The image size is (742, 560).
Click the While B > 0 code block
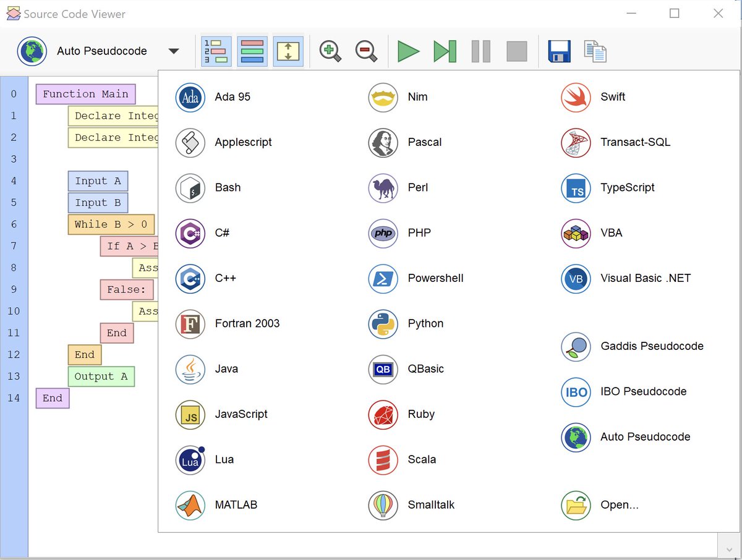(111, 224)
